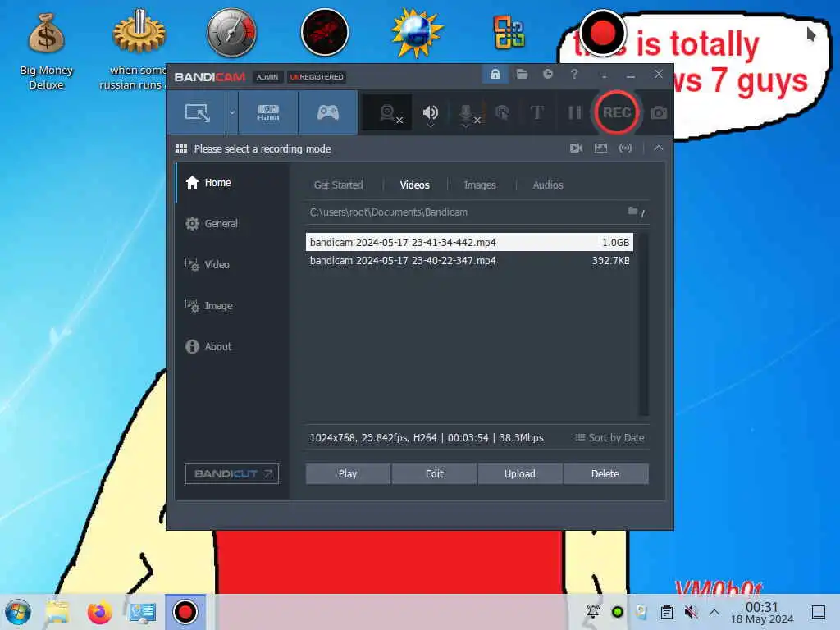Open the file manager in taskbar
The width and height of the screenshot is (840, 630).
[57, 612]
